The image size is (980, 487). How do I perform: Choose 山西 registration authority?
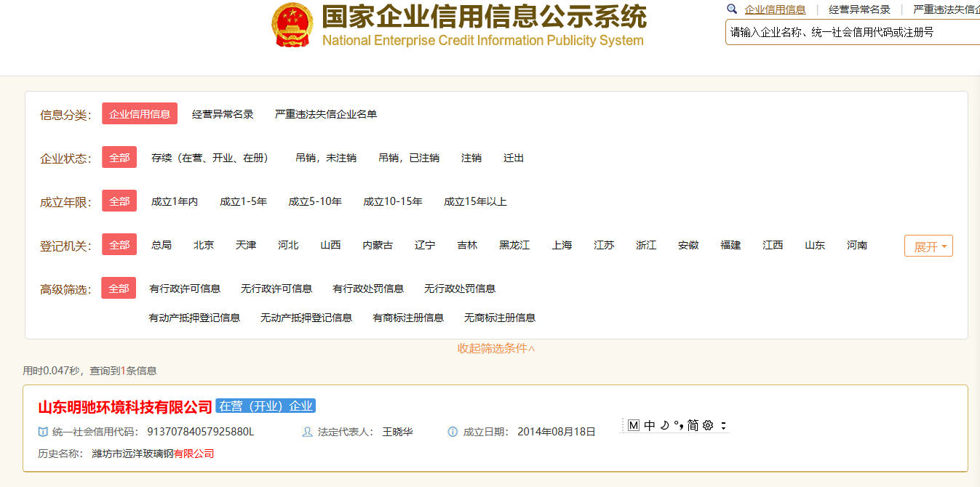coord(330,245)
